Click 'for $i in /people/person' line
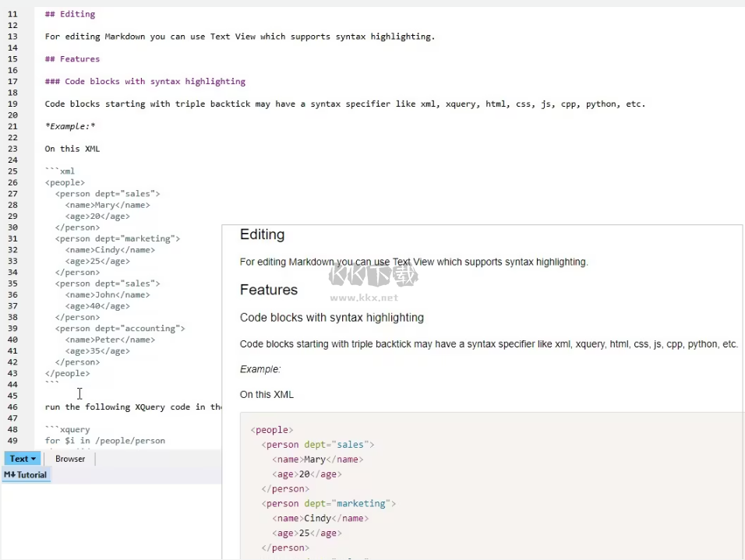 pos(105,441)
